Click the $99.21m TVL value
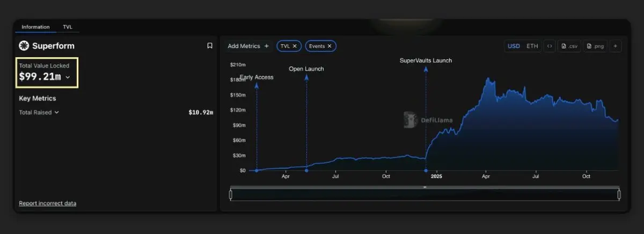 (x=40, y=77)
